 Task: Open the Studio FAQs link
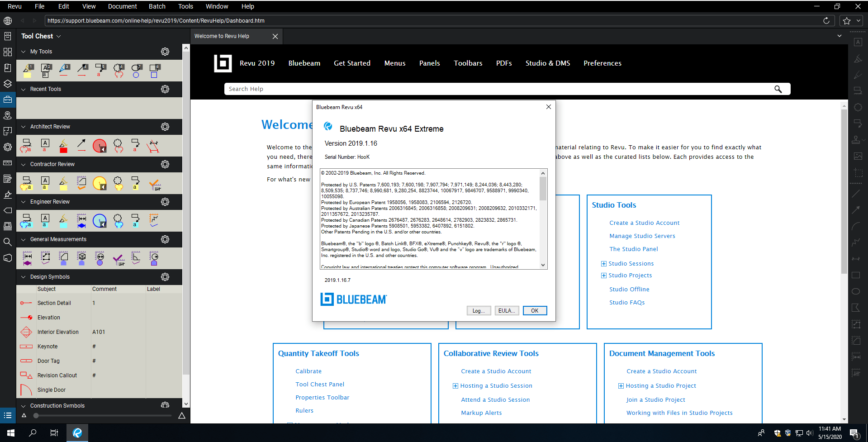627,303
